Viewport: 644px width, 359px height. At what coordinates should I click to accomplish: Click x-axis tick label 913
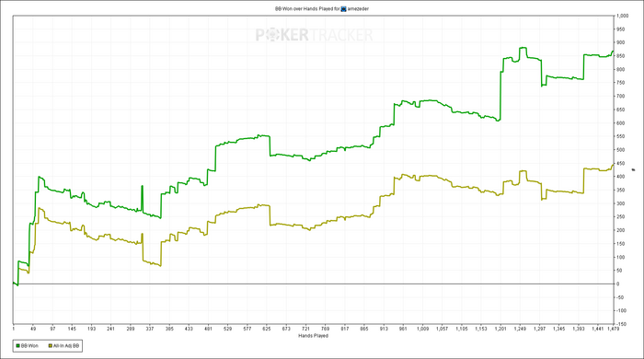click(384, 329)
